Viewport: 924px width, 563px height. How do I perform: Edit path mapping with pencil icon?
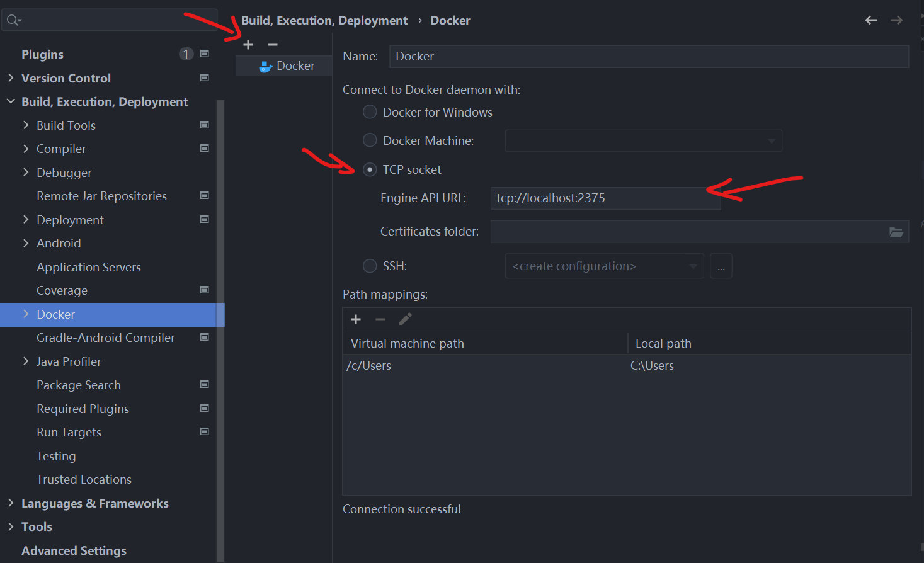[405, 319]
